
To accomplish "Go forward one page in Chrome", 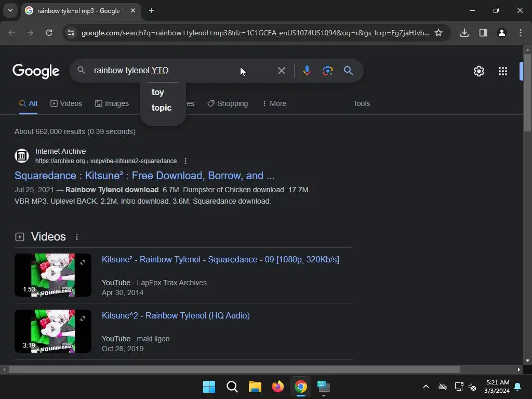I will coord(30,33).
